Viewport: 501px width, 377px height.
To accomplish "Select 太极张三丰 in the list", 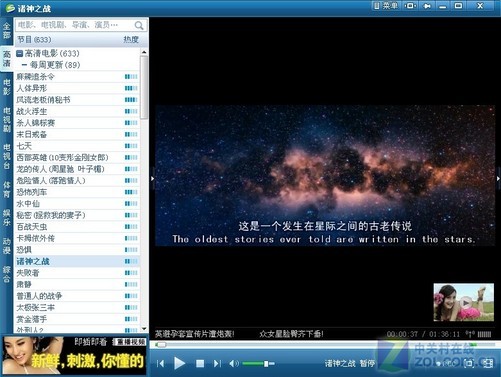I will 77,308.
